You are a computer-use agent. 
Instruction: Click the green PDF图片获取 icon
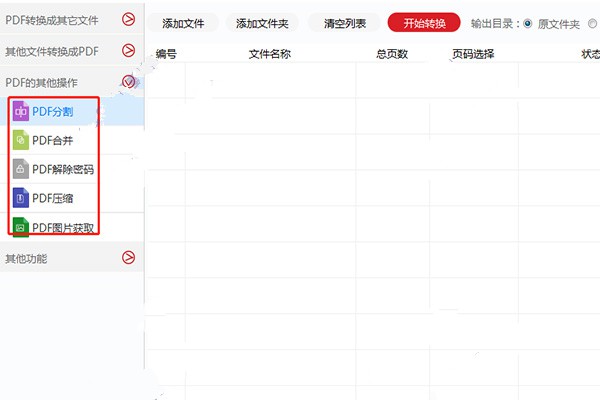pos(20,227)
